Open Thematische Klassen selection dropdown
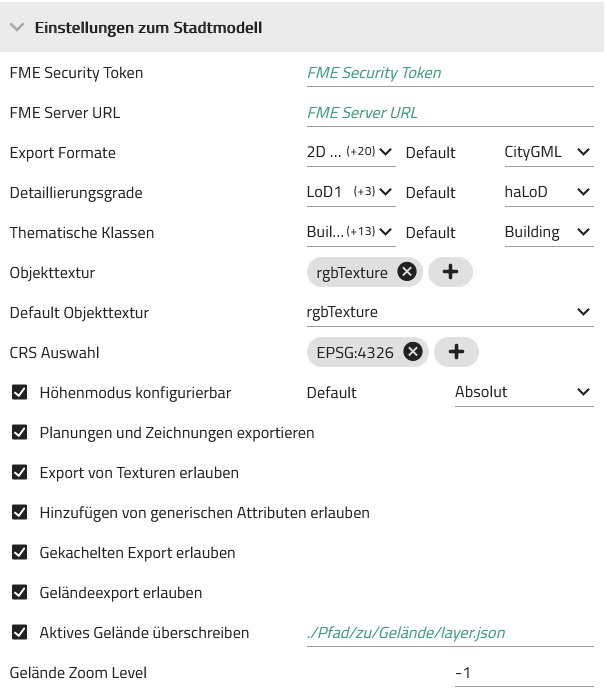The image size is (607, 693). point(351,232)
